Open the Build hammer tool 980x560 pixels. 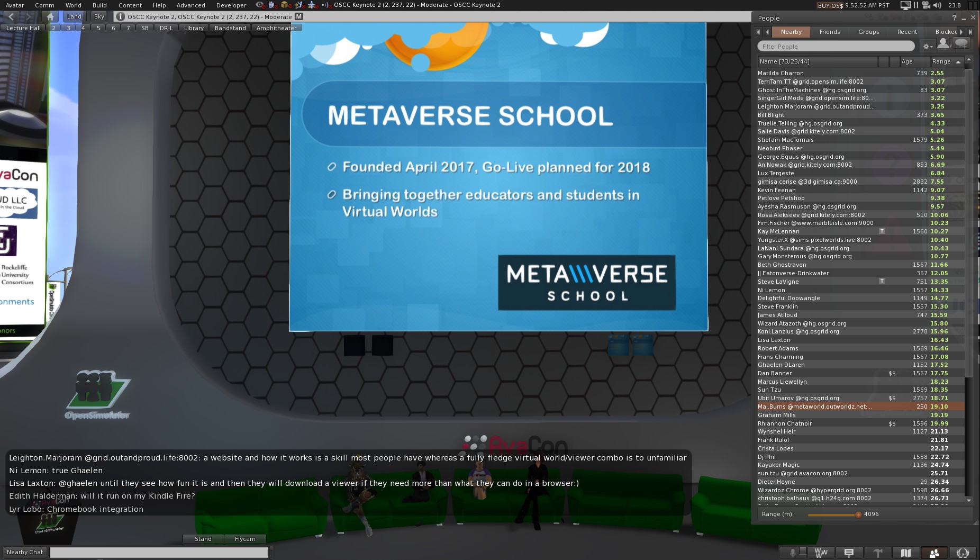pos(878,553)
